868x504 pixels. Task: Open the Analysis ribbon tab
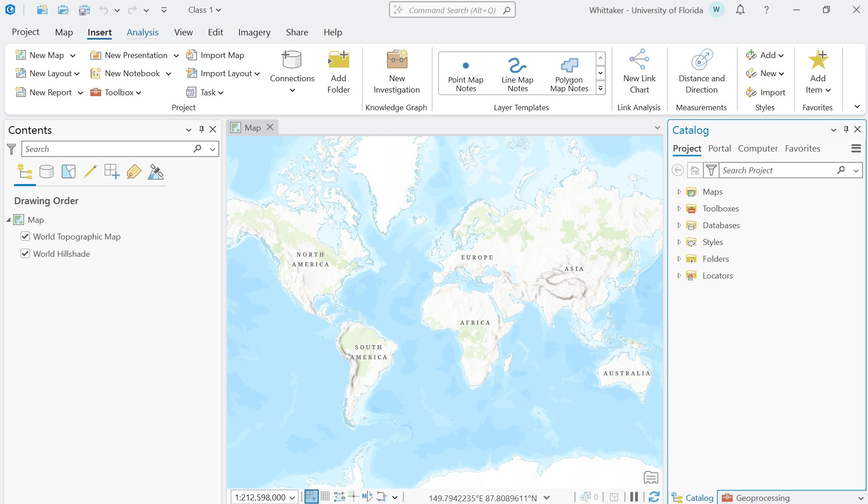click(143, 32)
